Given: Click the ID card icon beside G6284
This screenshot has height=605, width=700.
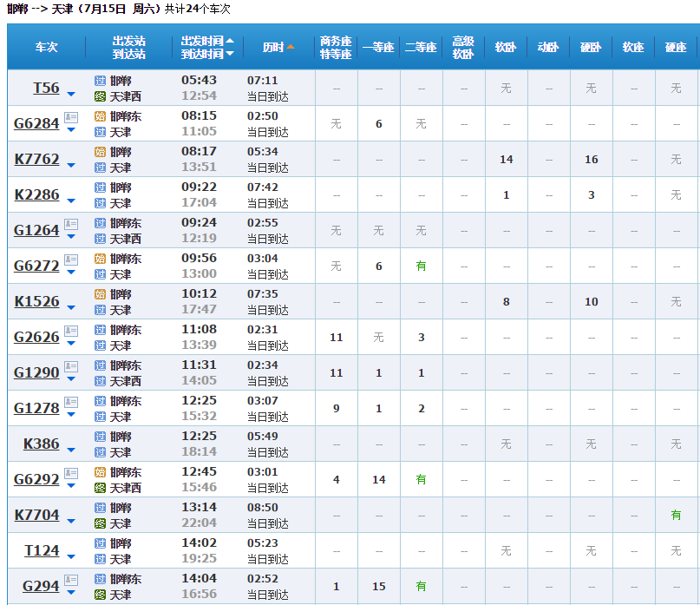Looking at the screenshot, I should click(71, 117).
